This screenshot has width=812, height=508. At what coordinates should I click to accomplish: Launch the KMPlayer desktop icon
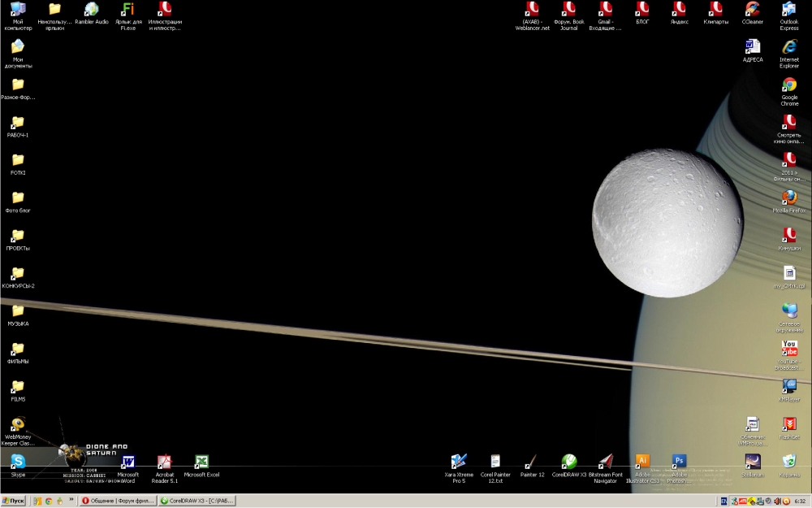click(788, 390)
